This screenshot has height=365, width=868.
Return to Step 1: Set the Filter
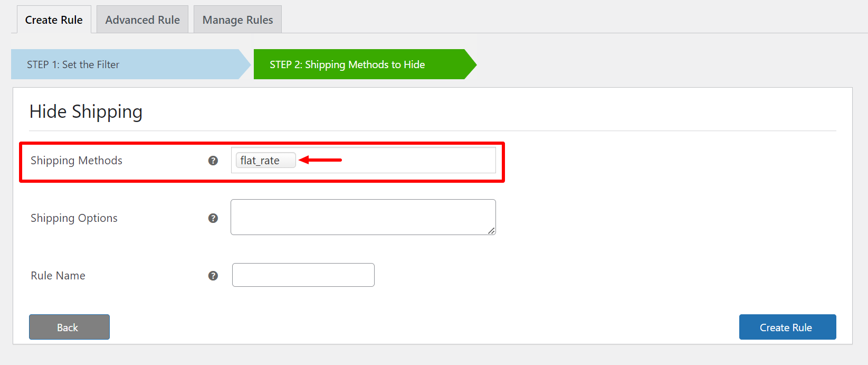(x=127, y=64)
